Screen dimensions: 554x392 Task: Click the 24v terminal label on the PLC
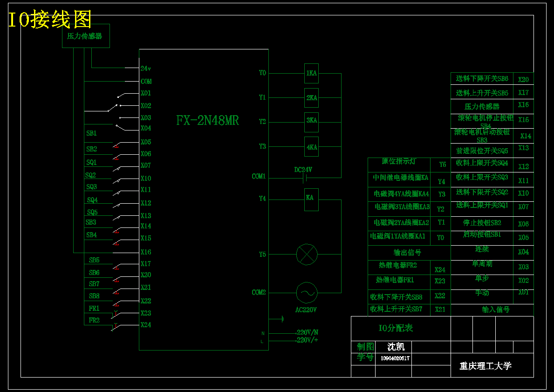(x=145, y=68)
